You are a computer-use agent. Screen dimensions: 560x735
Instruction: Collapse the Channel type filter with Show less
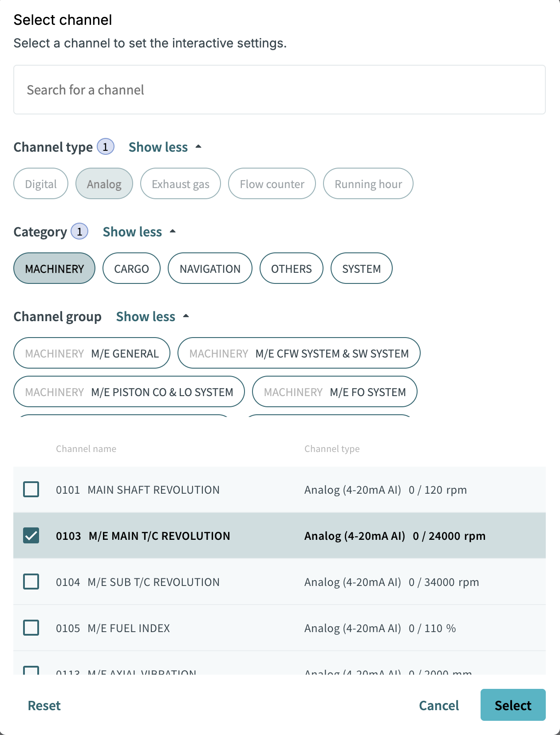click(x=165, y=147)
